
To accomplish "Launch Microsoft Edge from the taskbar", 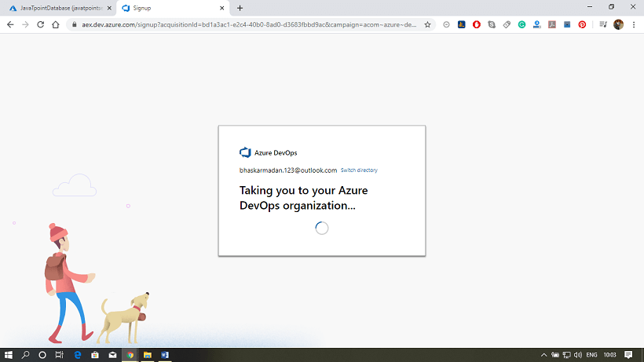I will tap(77, 355).
